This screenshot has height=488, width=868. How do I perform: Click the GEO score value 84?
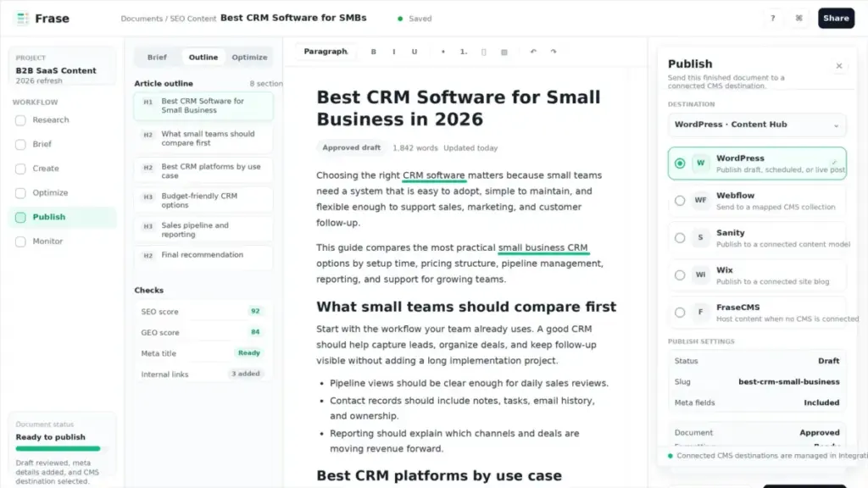(x=255, y=332)
